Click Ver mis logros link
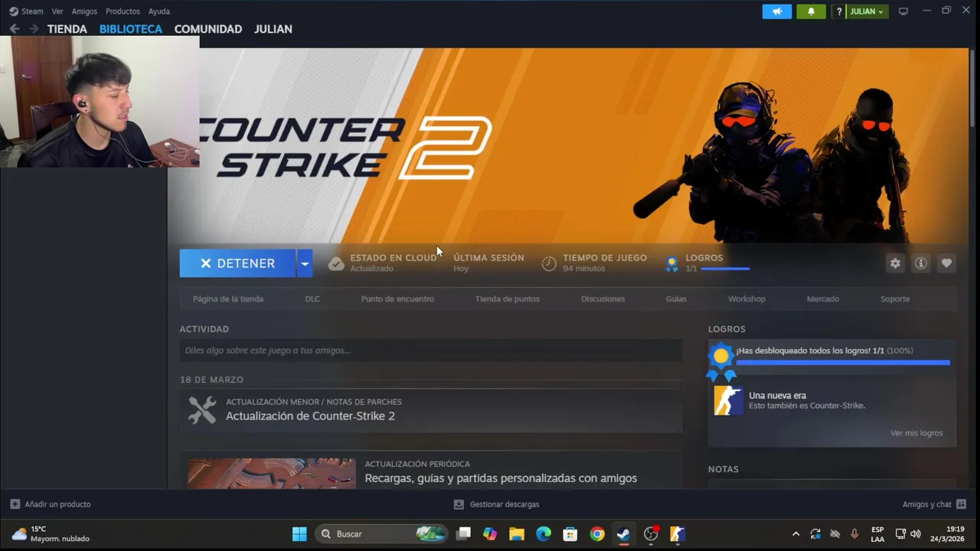 916,433
